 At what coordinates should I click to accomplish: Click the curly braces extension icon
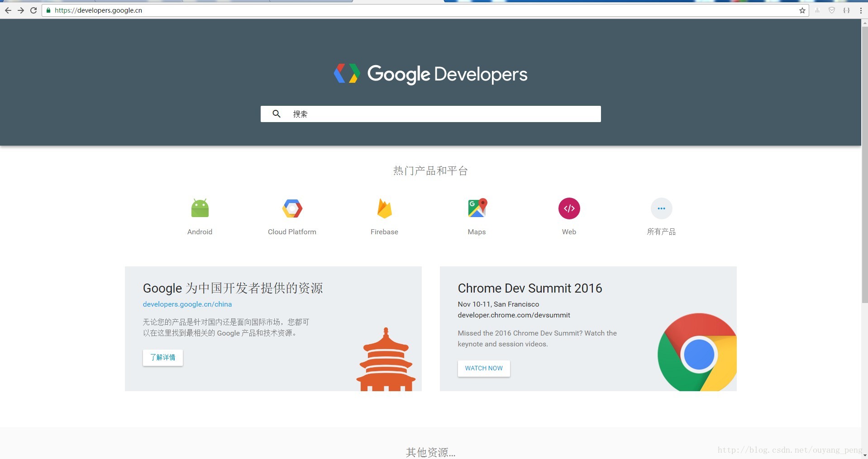pos(846,10)
